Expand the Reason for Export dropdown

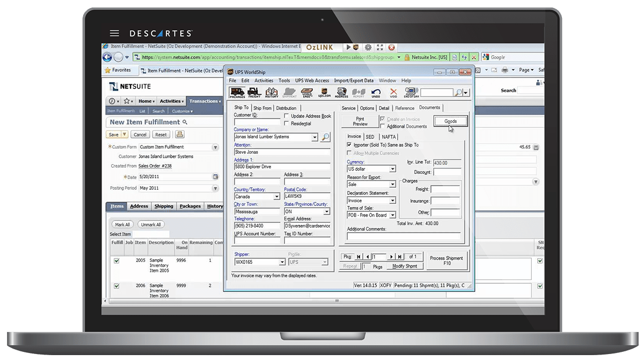392,185
